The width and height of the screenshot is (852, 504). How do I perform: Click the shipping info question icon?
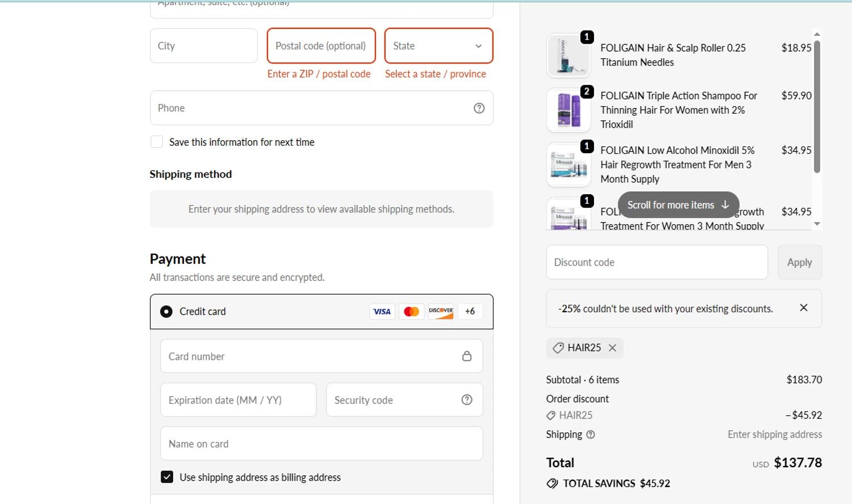[x=590, y=435]
